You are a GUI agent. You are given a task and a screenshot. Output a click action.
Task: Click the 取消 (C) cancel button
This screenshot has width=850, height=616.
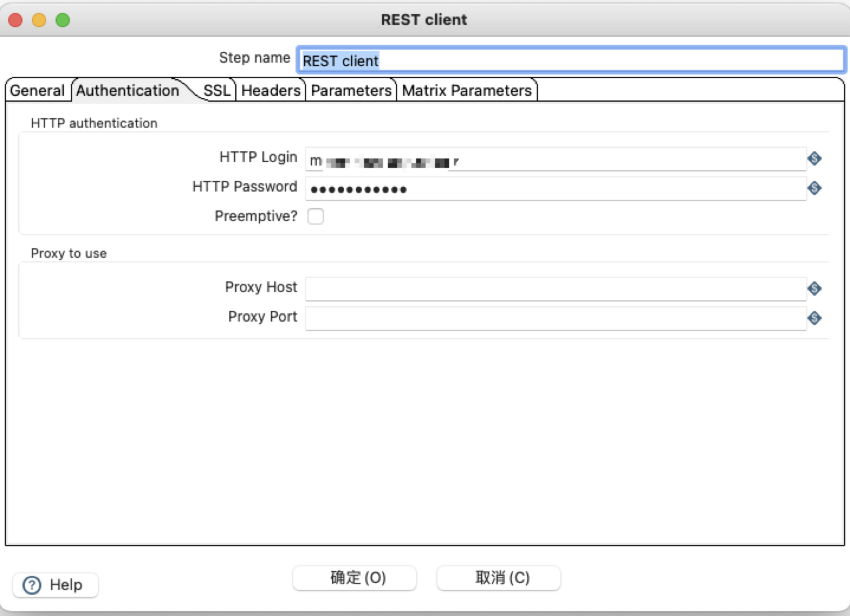498,578
